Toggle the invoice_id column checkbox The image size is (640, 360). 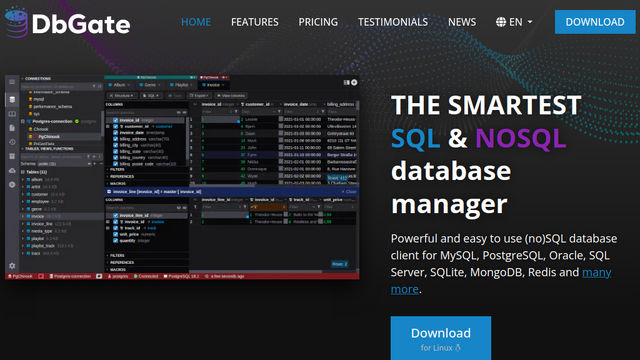coord(116,120)
